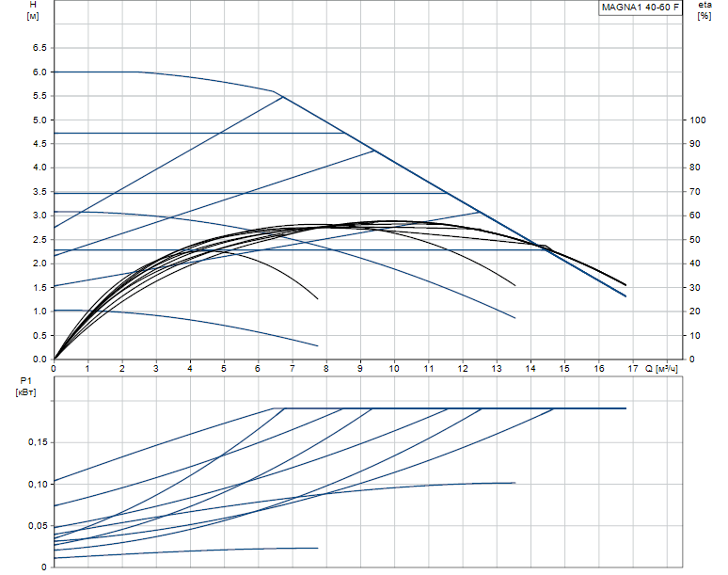Pick the 30 label on the efficiency axis

[x=695, y=288]
